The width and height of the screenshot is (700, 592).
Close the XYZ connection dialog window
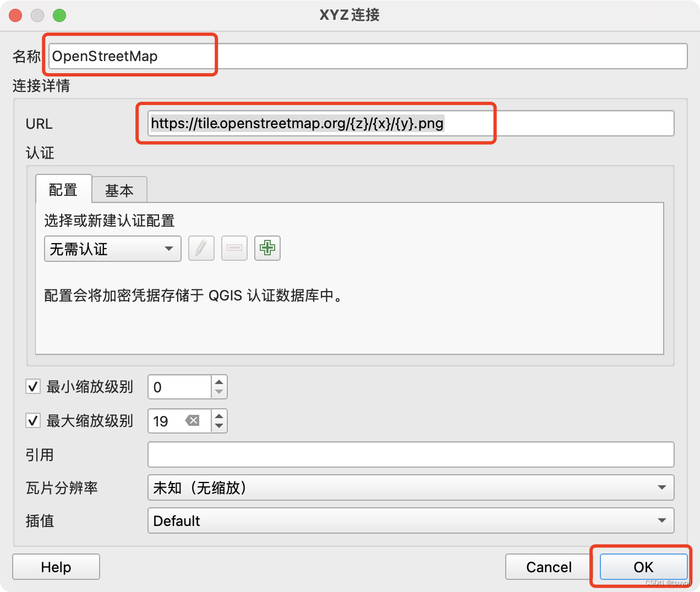point(15,15)
